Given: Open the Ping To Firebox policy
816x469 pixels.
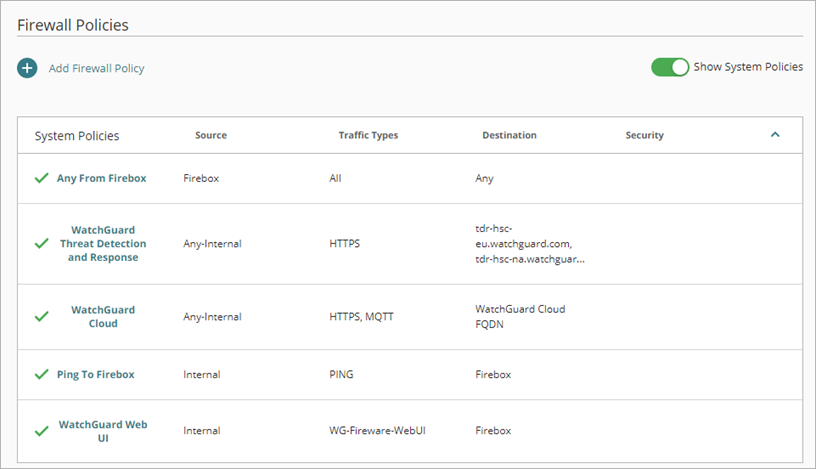Looking at the screenshot, I should click(x=95, y=374).
